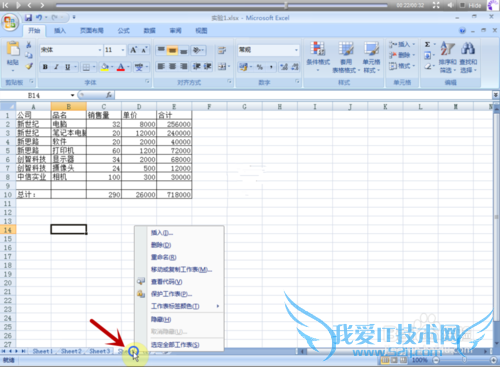The height and width of the screenshot is (367, 500).
Task: Click the Office button logo
Action: [x=10, y=23]
